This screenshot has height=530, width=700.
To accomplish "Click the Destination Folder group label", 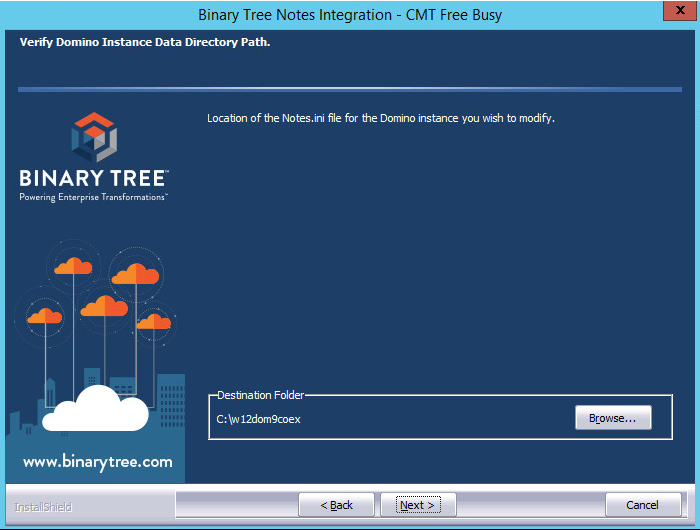I will [260, 395].
